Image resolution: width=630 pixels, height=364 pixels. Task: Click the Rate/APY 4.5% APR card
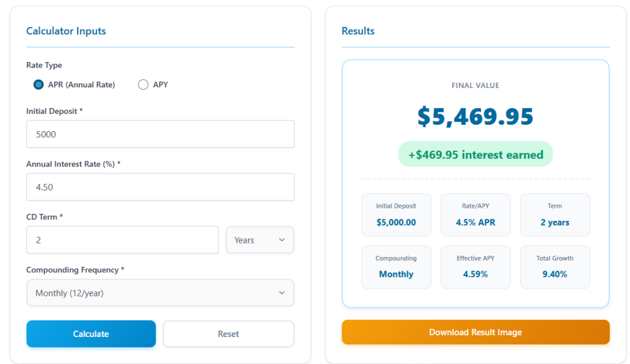[476, 215]
